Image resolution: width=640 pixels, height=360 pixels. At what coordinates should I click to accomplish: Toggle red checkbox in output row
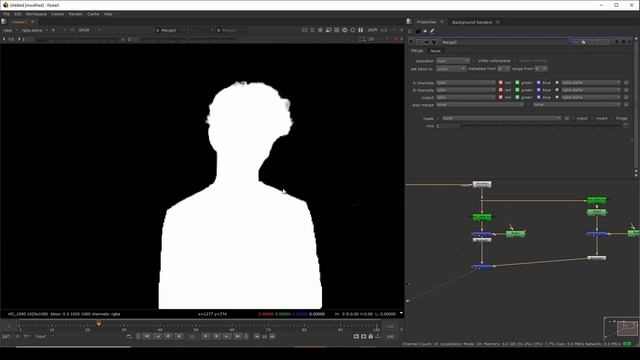(501, 98)
